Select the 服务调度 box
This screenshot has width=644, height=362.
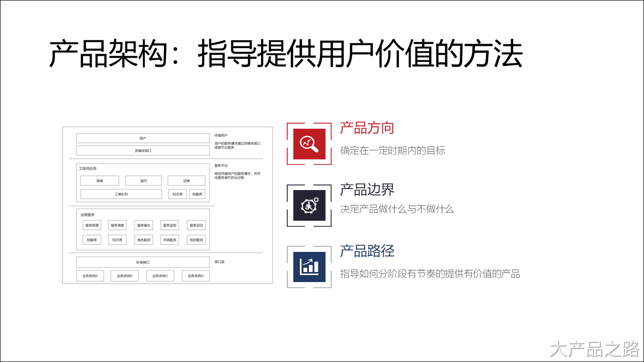click(117, 226)
